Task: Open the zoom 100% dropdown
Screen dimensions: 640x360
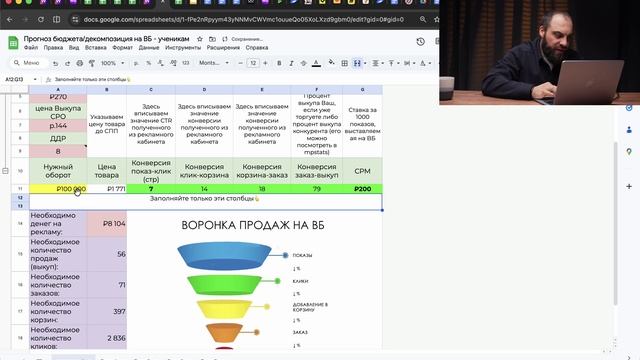Action: [x=112, y=63]
